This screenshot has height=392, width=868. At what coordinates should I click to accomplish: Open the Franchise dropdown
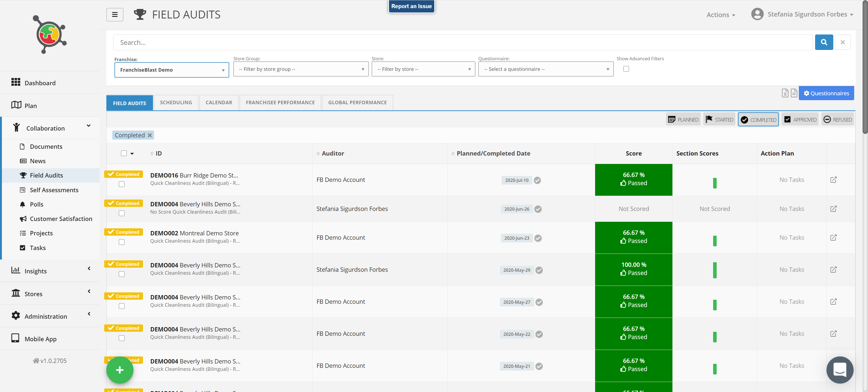click(171, 70)
